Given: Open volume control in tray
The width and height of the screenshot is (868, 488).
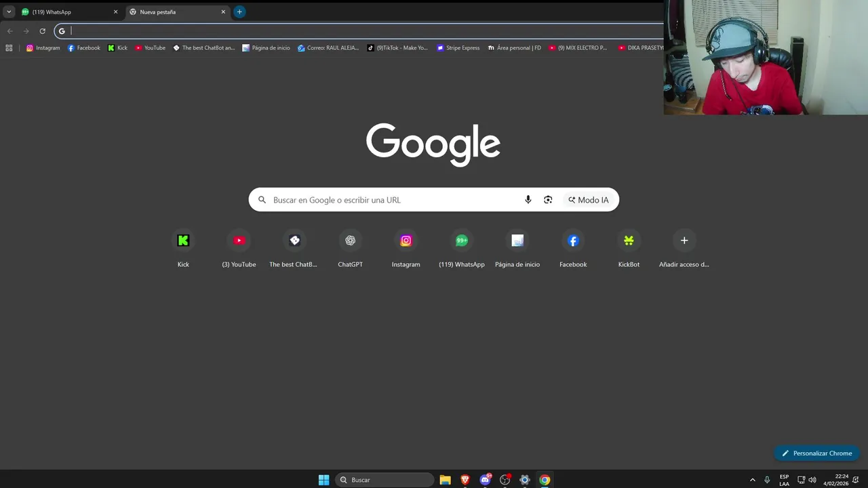Looking at the screenshot, I should coord(812,480).
